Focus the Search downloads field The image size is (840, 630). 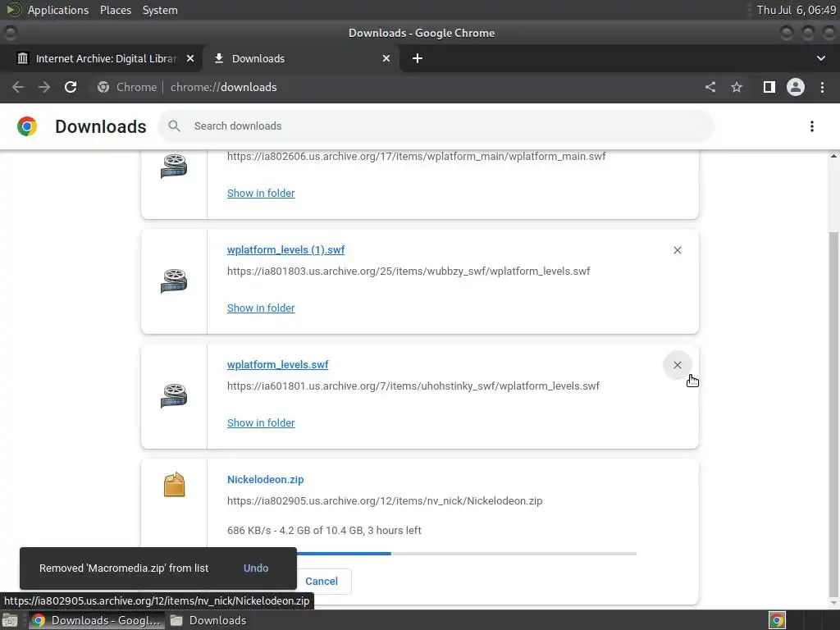coord(436,126)
